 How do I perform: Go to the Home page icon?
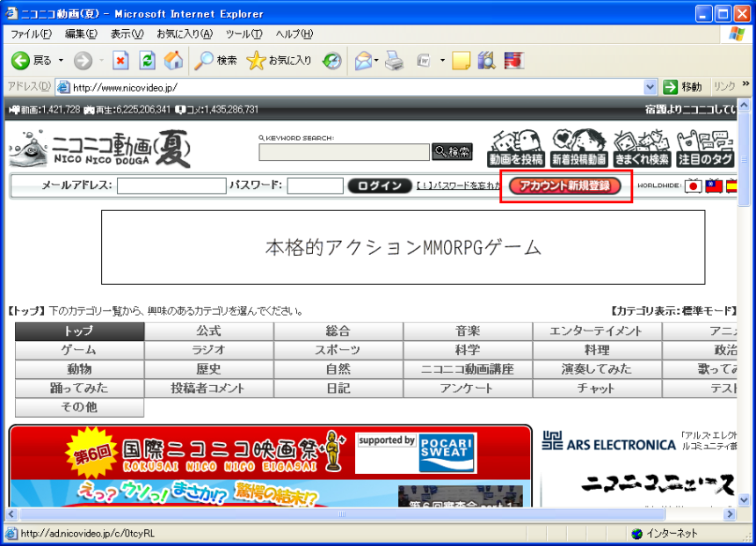pos(173,61)
